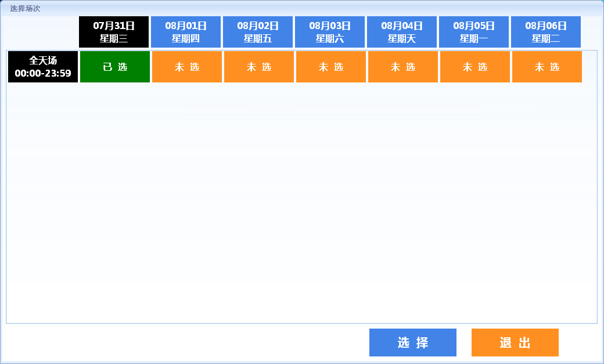This screenshot has height=364, width=604.
Task: Click the blank corner left of 07月31日 header
Action: tap(42, 32)
